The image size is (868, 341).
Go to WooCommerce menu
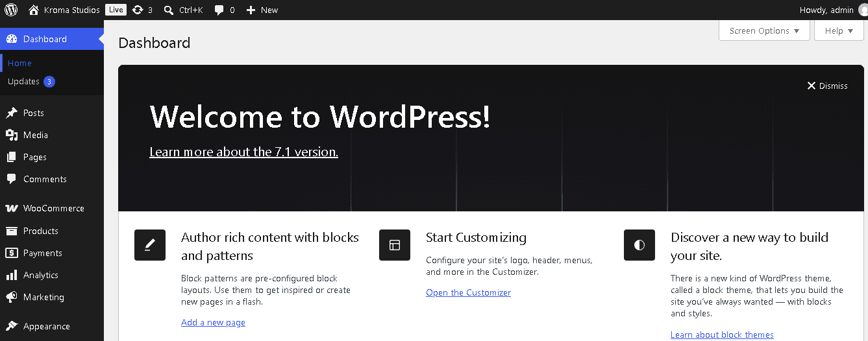(52, 208)
